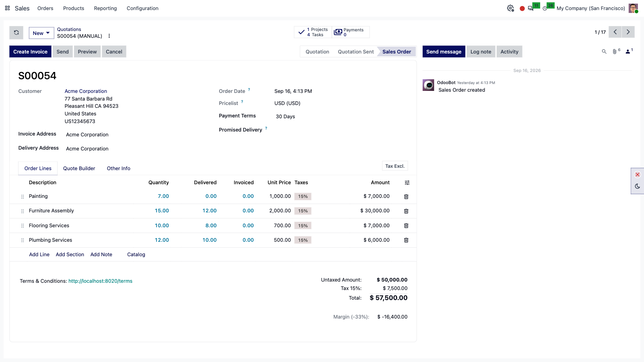Delete the Painting order line
Screen dimensions: 644x362
[406, 197]
